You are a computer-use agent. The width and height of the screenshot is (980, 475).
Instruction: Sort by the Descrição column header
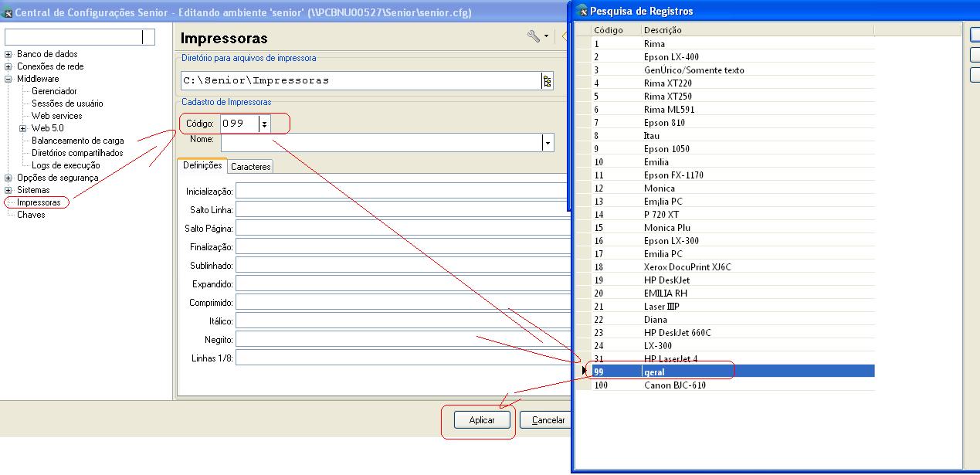click(x=757, y=30)
